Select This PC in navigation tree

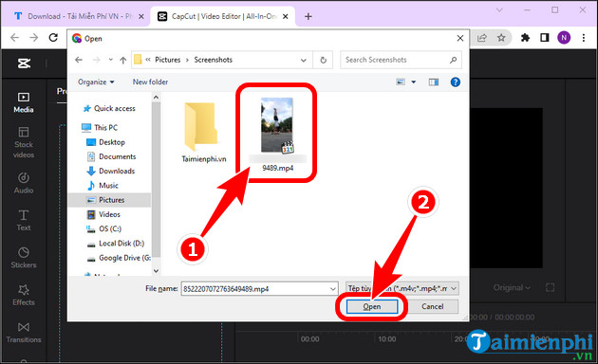tap(101, 128)
